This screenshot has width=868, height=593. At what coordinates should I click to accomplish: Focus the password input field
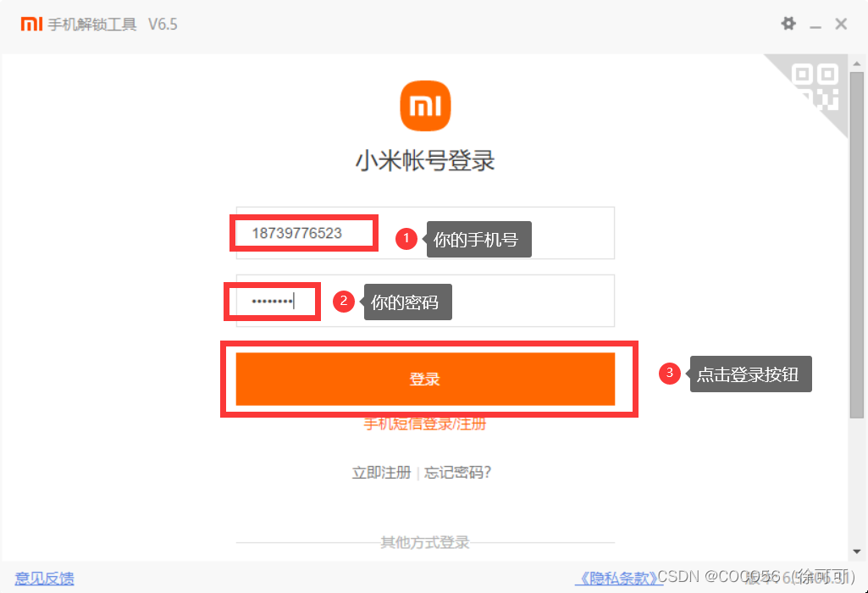click(425, 301)
